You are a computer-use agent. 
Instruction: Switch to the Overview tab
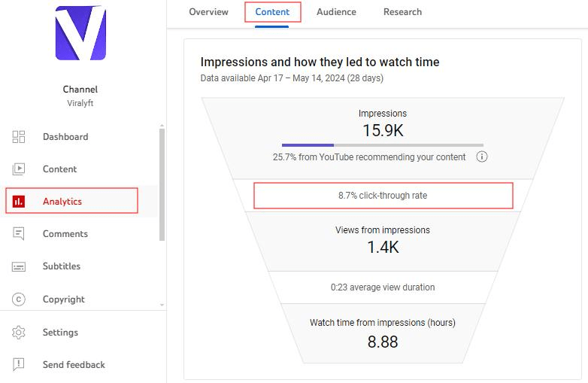click(209, 12)
